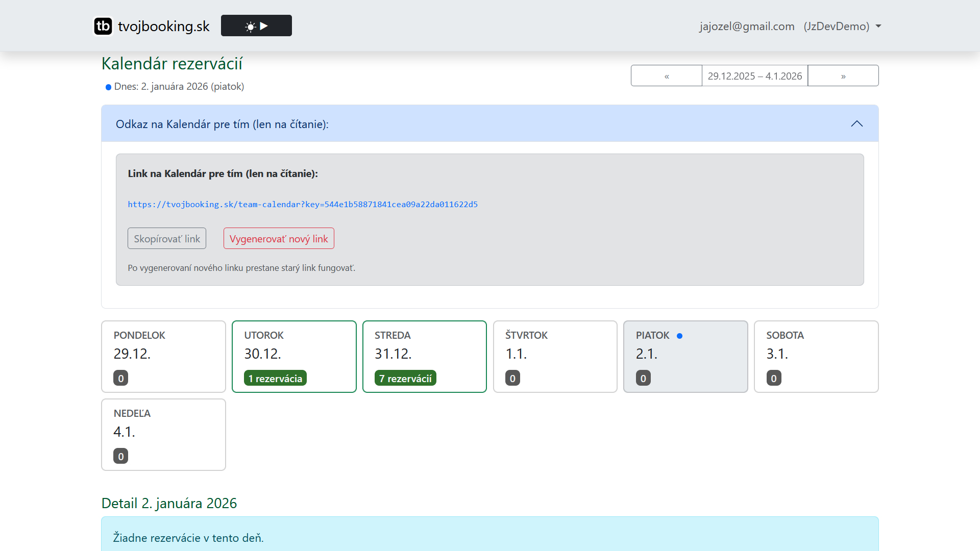The image size is (980, 551).
Task: Click the tb logo icon
Action: (103, 26)
